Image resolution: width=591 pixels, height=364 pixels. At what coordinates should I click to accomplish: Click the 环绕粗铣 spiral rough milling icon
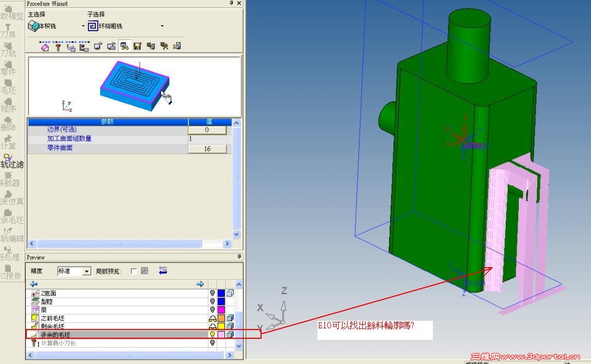[92, 26]
